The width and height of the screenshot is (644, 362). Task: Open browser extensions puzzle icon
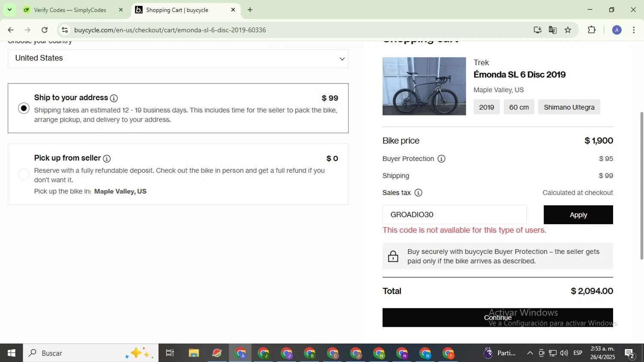pyautogui.click(x=592, y=30)
